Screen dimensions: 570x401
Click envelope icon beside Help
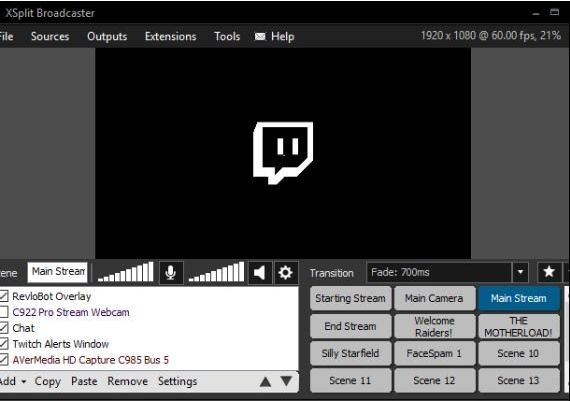[x=260, y=36]
